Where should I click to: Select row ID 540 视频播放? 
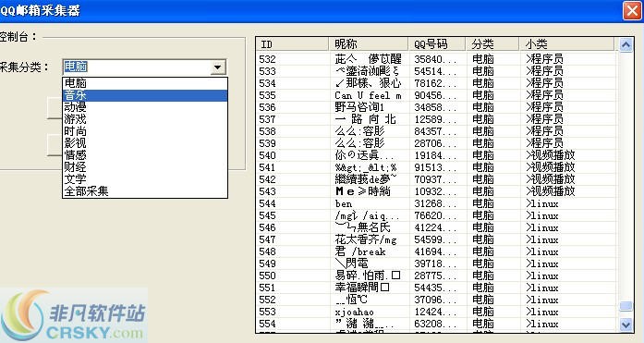(436, 155)
